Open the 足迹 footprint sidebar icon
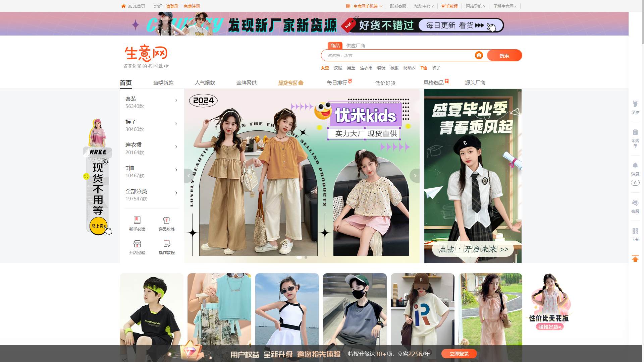644x362 pixels. [x=635, y=104]
